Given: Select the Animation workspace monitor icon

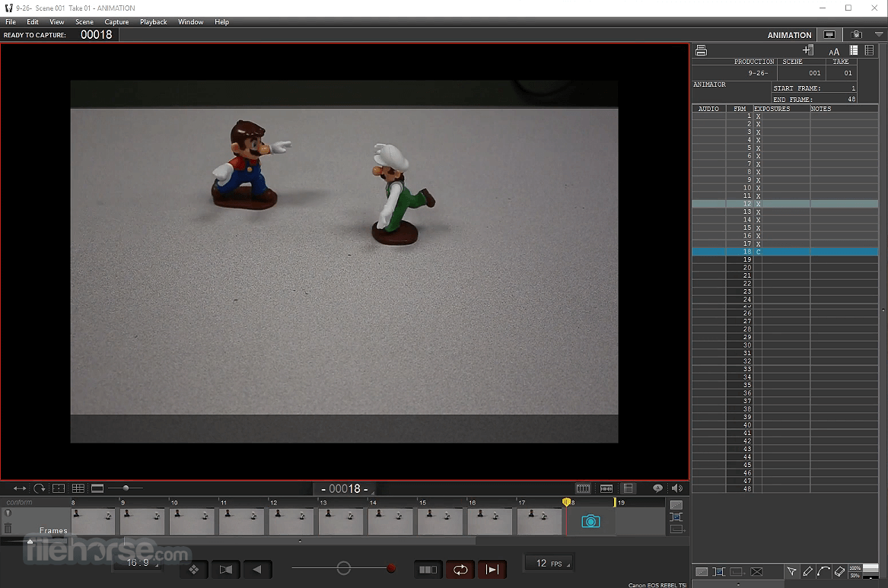Looking at the screenshot, I should tap(829, 34).
